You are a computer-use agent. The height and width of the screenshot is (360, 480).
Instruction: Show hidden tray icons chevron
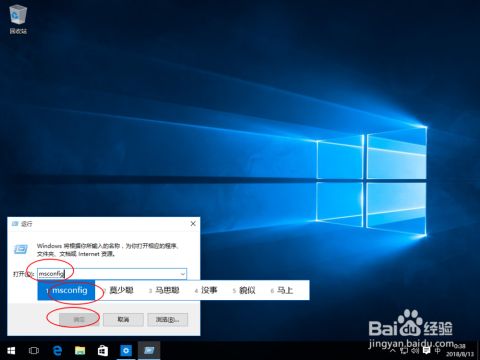tap(393, 351)
